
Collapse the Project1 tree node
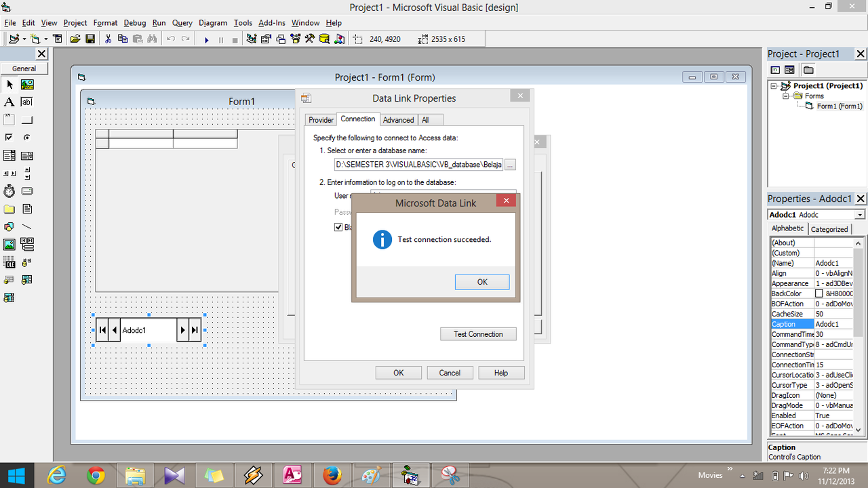point(775,86)
